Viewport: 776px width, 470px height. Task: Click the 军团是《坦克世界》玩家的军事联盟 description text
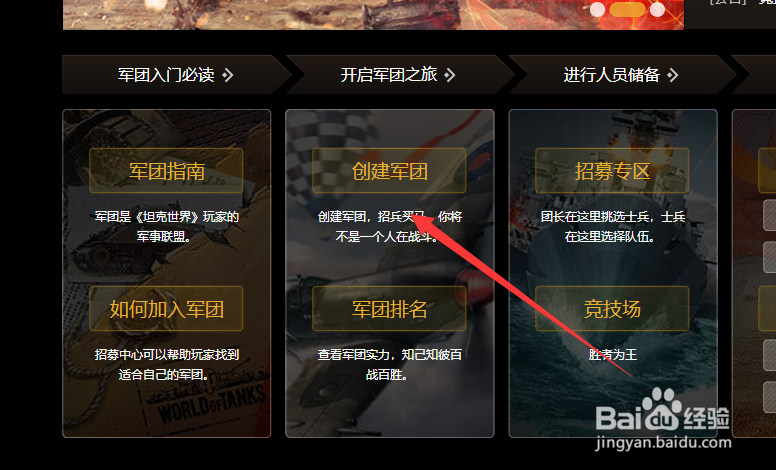[166, 227]
